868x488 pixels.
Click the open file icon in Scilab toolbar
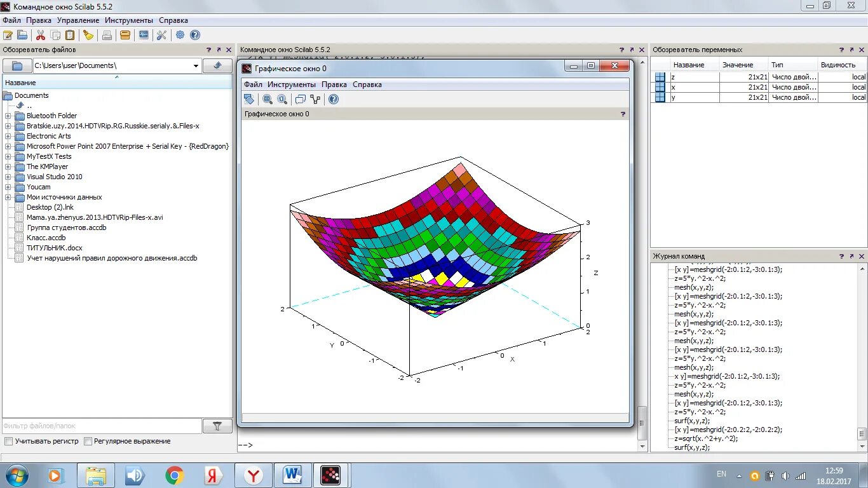click(x=22, y=35)
